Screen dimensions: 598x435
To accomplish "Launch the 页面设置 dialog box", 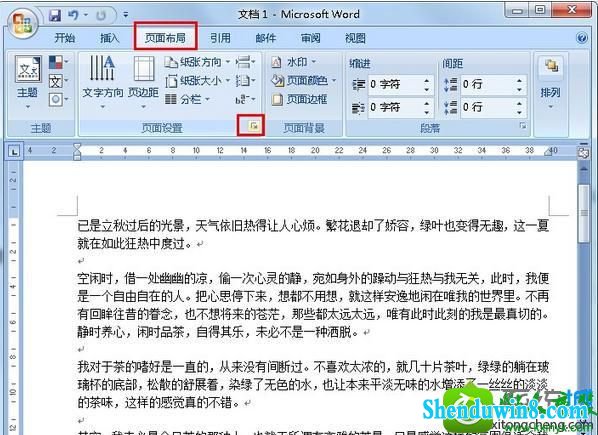I will point(253,125).
